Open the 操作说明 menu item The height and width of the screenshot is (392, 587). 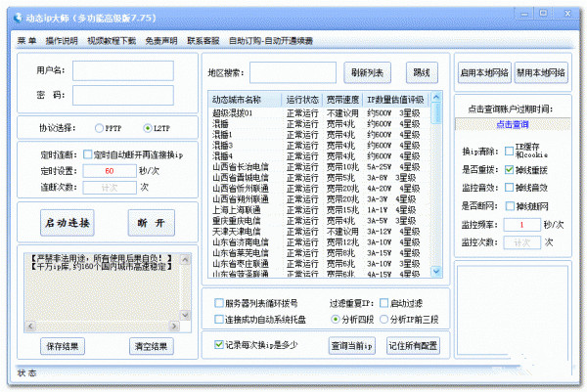click(62, 41)
